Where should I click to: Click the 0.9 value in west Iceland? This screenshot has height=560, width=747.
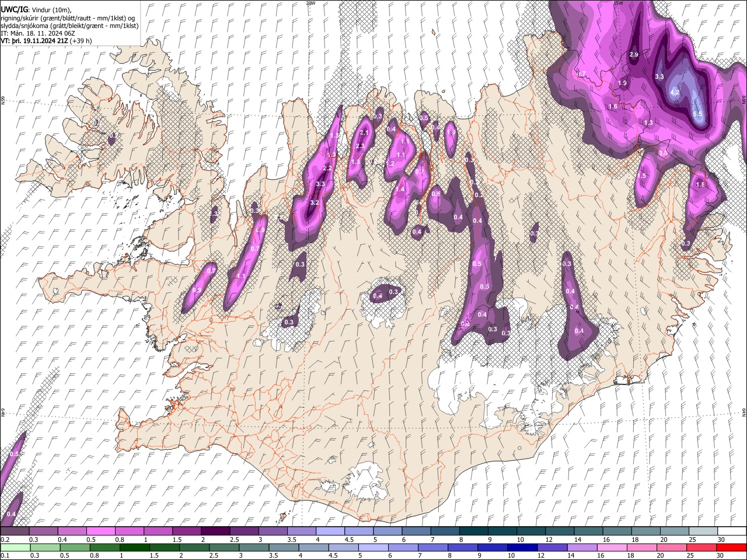(x=197, y=290)
